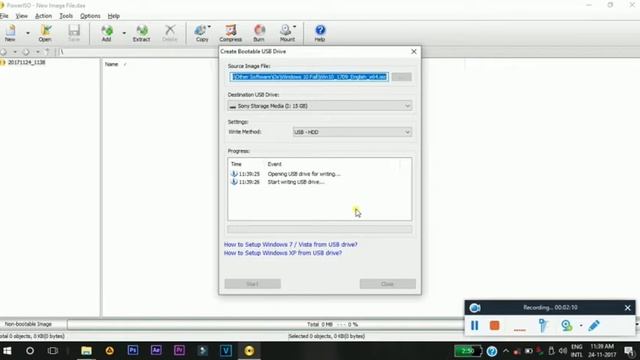Click the recorder cursor effects icon
Image resolution: width=640 pixels, height=360 pixels.
click(543, 325)
